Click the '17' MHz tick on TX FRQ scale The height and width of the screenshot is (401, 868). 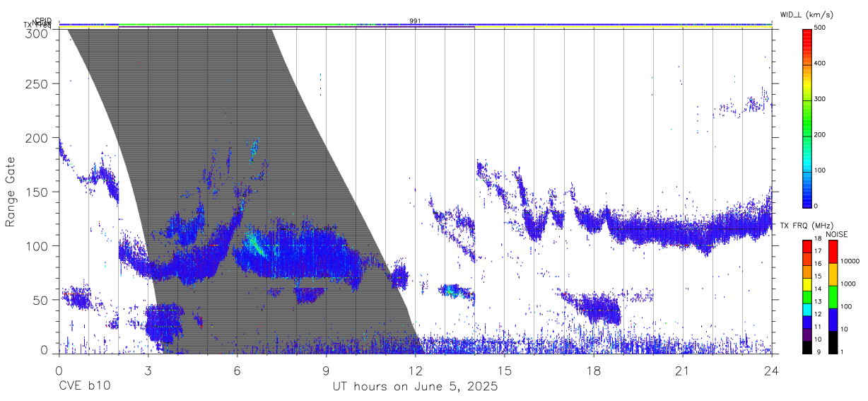pos(819,251)
